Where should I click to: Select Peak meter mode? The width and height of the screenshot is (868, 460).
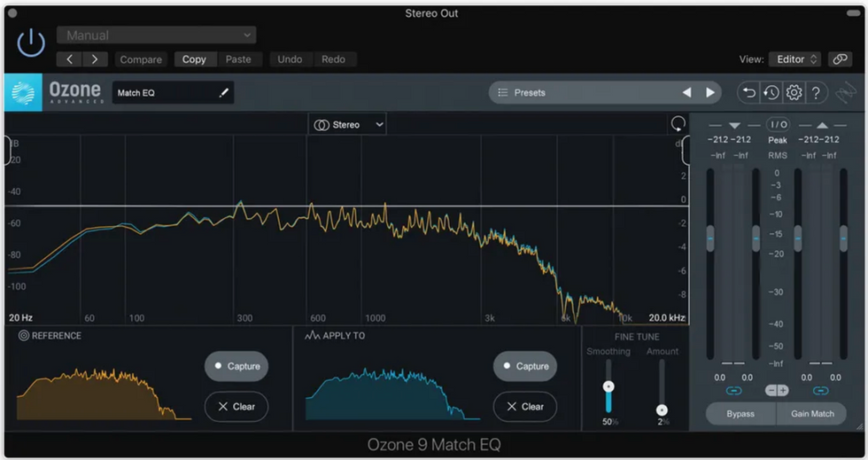pyautogui.click(x=778, y=140)
